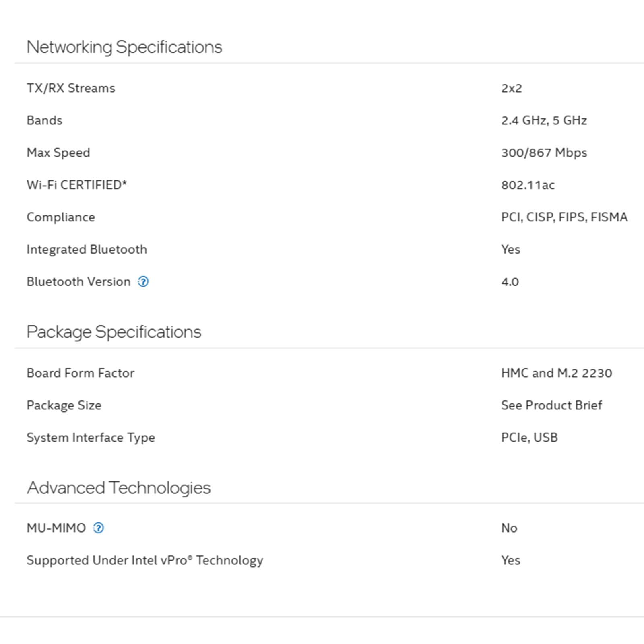The width and height of the screenshot is (644, 644).
Task: Click the PCI, CISP, FIPS, FISMA value
Action: [x=564, y=217]
